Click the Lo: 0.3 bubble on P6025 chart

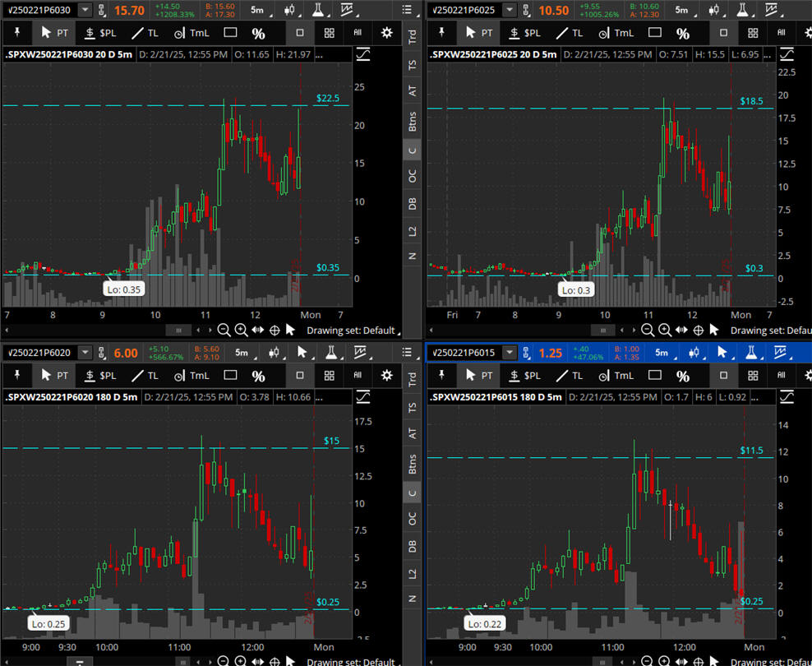[x=576, y=290]
